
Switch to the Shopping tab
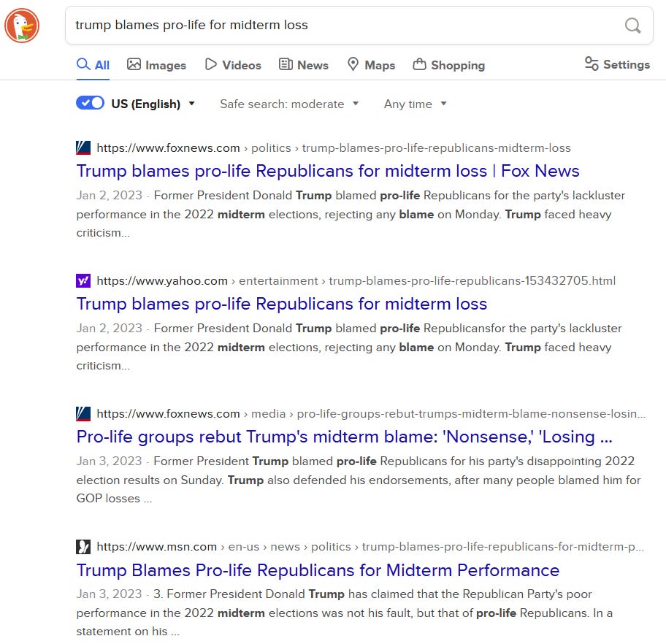[449, 65]
